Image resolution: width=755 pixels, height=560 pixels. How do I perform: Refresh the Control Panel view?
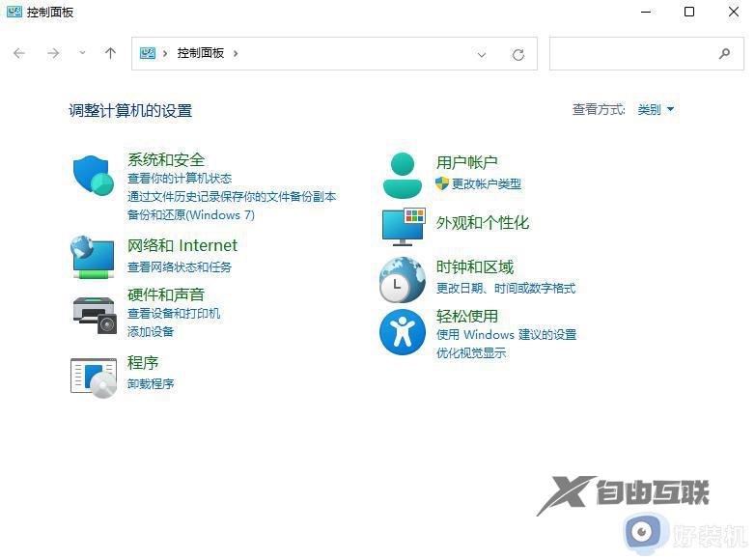point(518,54)
